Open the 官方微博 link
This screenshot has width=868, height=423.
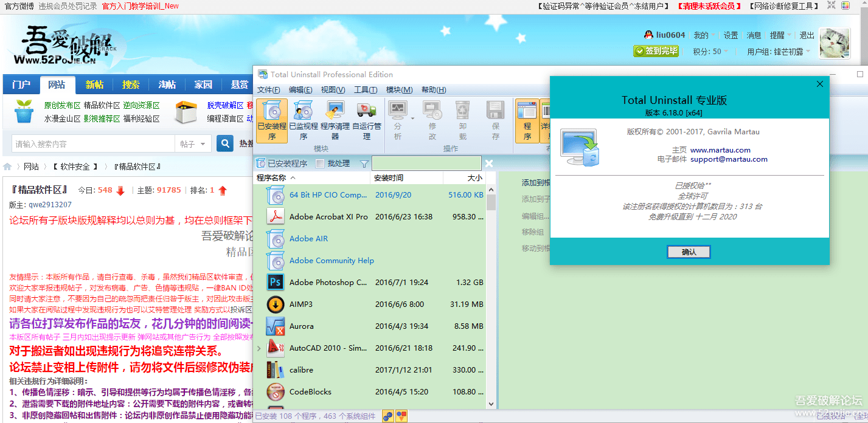pyautogui.click(x=18, y=5)
